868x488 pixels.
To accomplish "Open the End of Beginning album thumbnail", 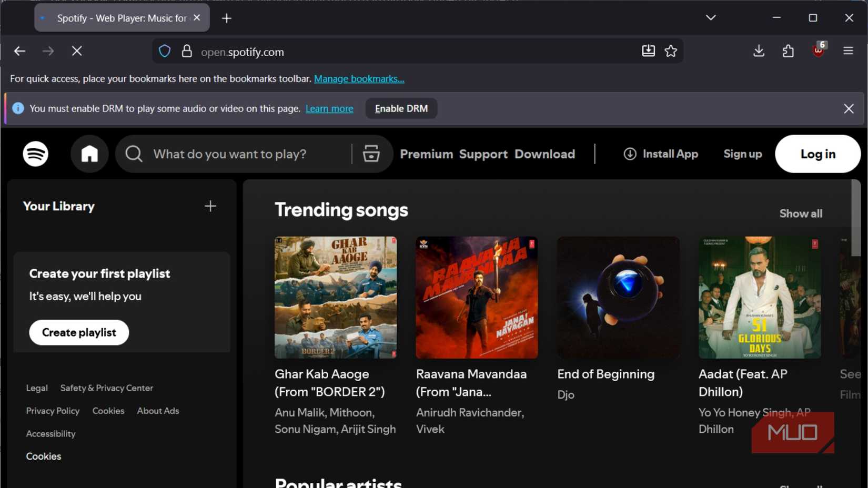I will [617, 297].
